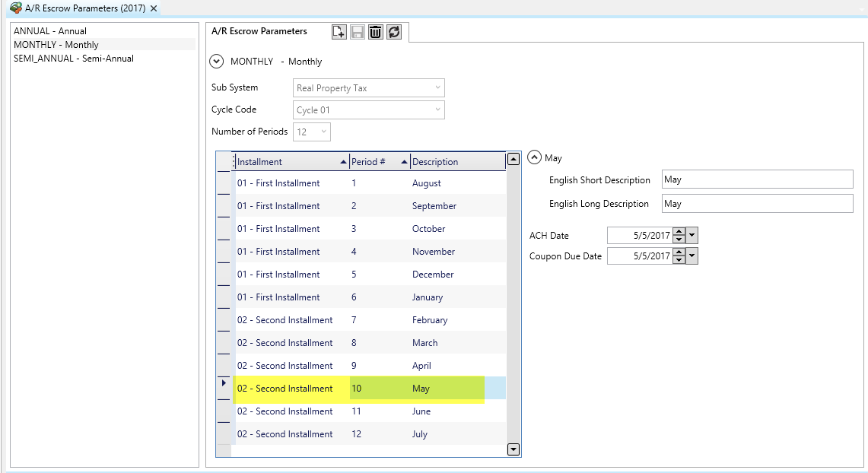
Task: Select the period 12 July row
Action: [365, 434]
